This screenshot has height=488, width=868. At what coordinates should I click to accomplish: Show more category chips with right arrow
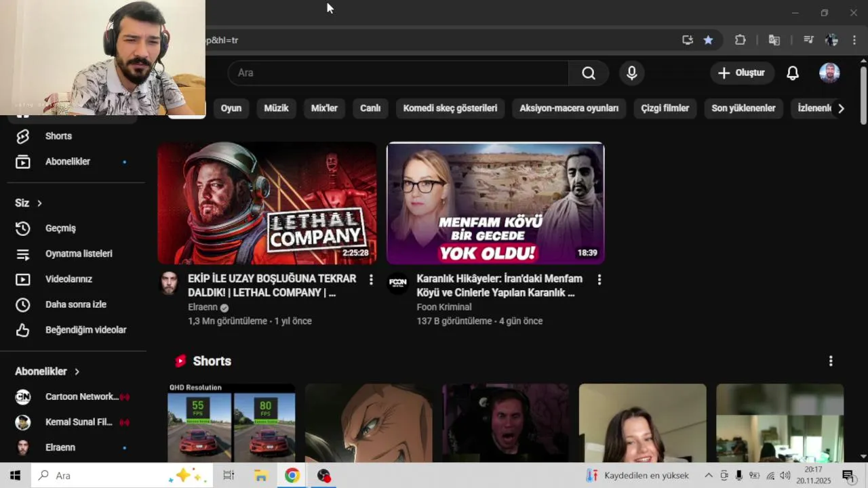coord(841,108)
